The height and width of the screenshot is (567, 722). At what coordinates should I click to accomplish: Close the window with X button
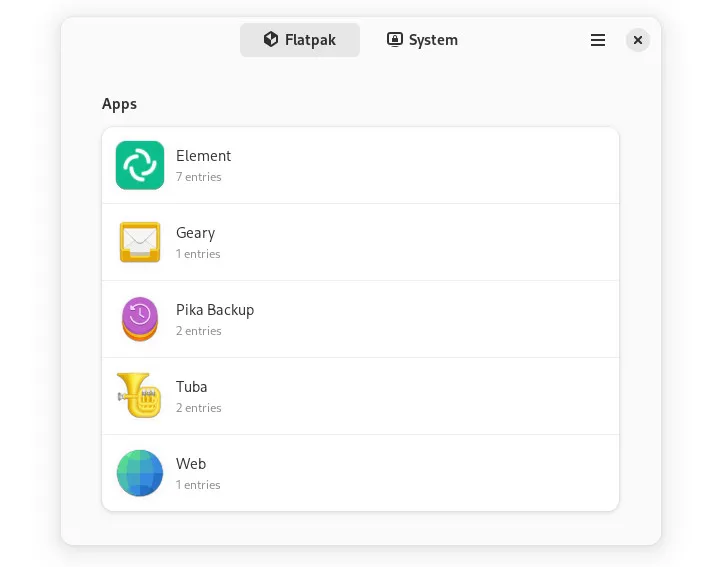click(x=638, y=40)
